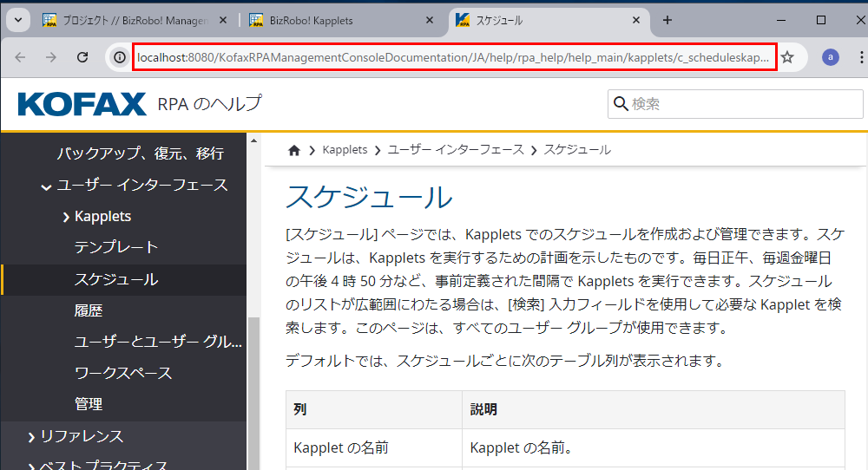Image resolution: width=868 pixels, height=470 pixels.
Task: Click the KofaxRPA favicon on スケジュール tab
Action: pyautogui.click(x=463, y=21)
